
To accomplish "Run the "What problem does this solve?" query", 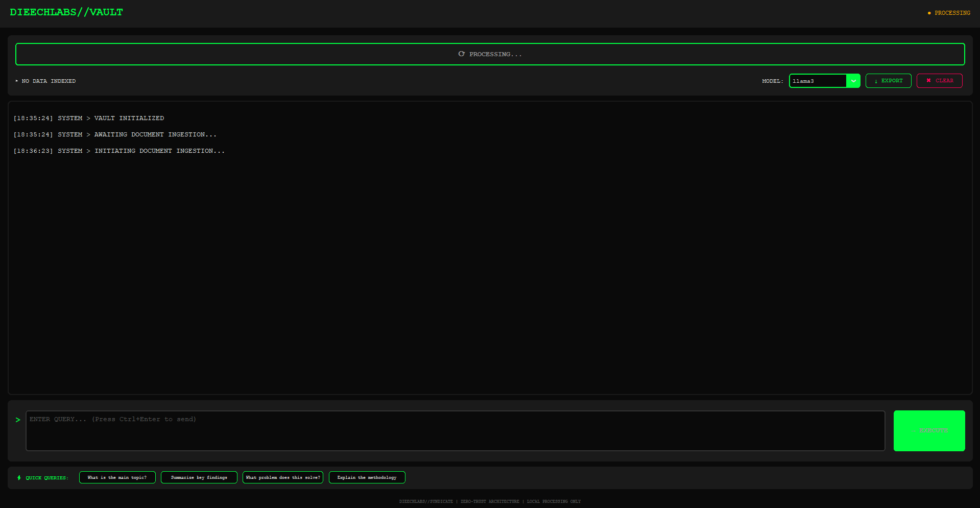I will tap(282, 477).
